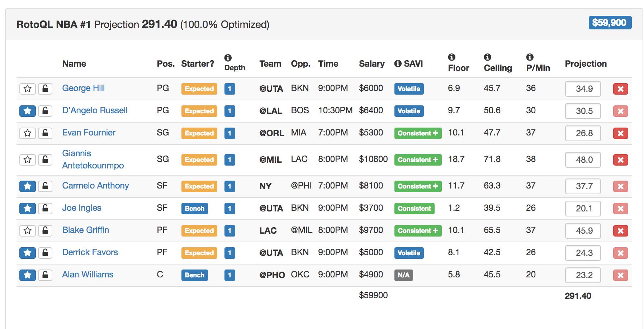The height and width of the screenshot is (329, 644).
Task: Click the Projection column header
Action: coord(586,64)
